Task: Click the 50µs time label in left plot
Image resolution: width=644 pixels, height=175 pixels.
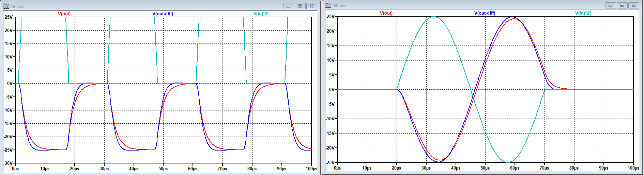Action: pos(163,169)
